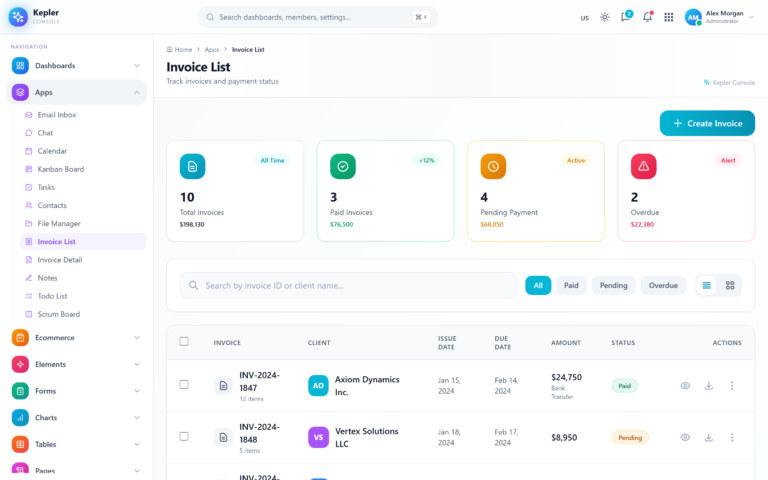Open Chat in sidebar
This screenshot has height=480, width=768.
[x=83, y=133]
